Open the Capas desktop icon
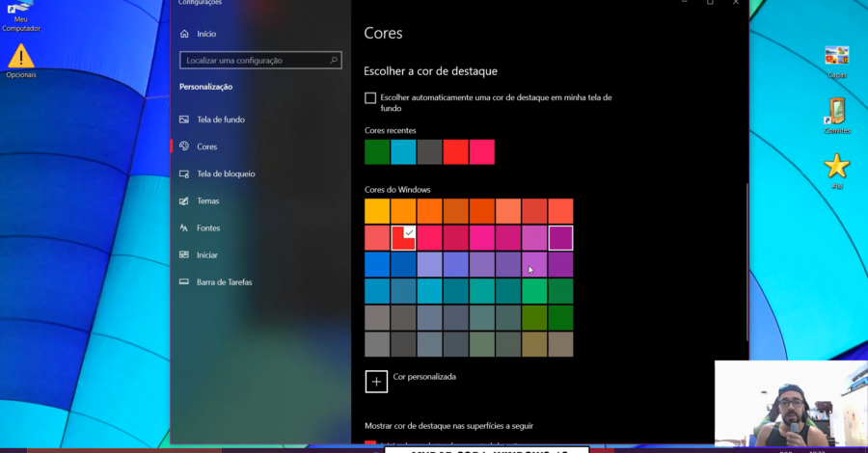 (837, 62)
